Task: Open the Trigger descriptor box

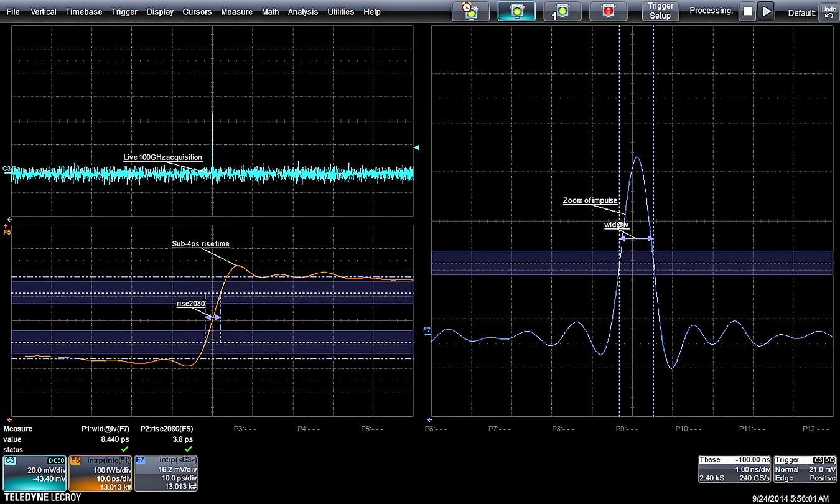Action: tap(805, 469)
